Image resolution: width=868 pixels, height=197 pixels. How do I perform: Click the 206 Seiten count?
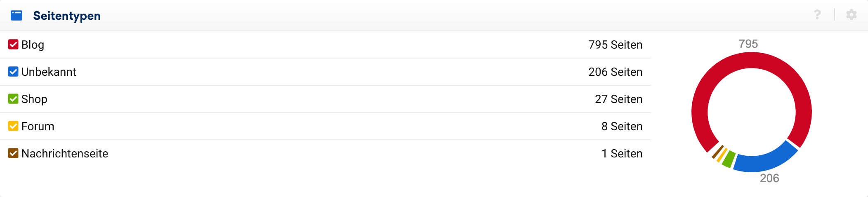(x=615, y=72)
